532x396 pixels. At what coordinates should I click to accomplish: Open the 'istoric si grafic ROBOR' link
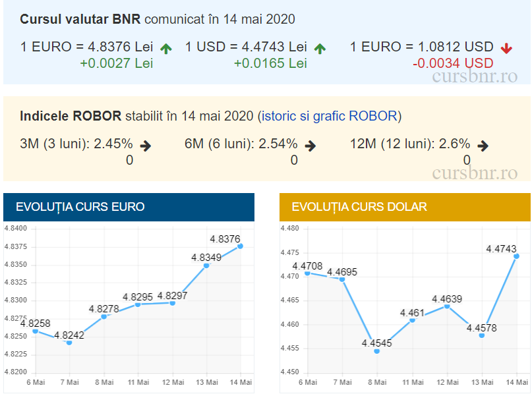tap(329, 117)
